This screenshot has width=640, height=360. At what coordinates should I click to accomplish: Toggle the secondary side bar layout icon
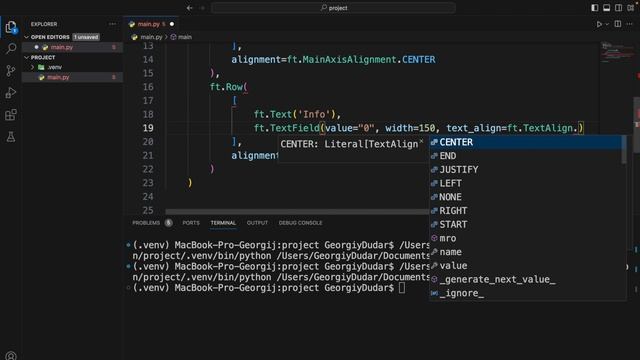click(618, 8)
